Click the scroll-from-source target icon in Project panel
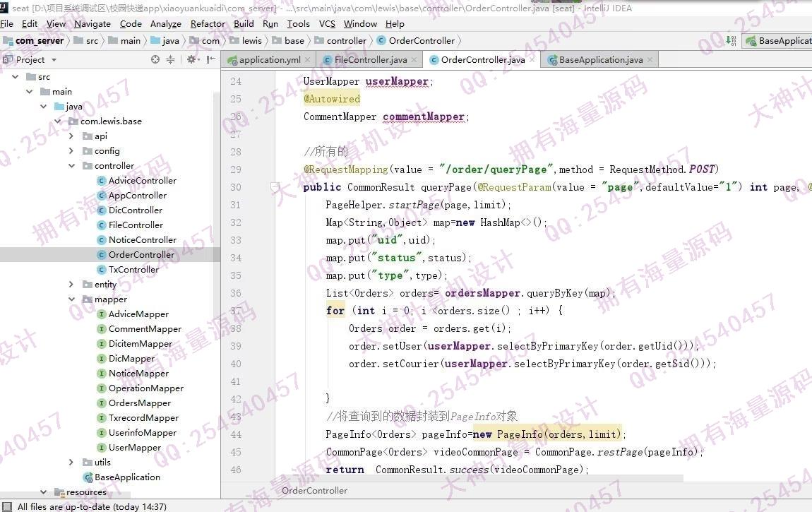Viewport: 812px width, 512px height. [x=155, y=59]
